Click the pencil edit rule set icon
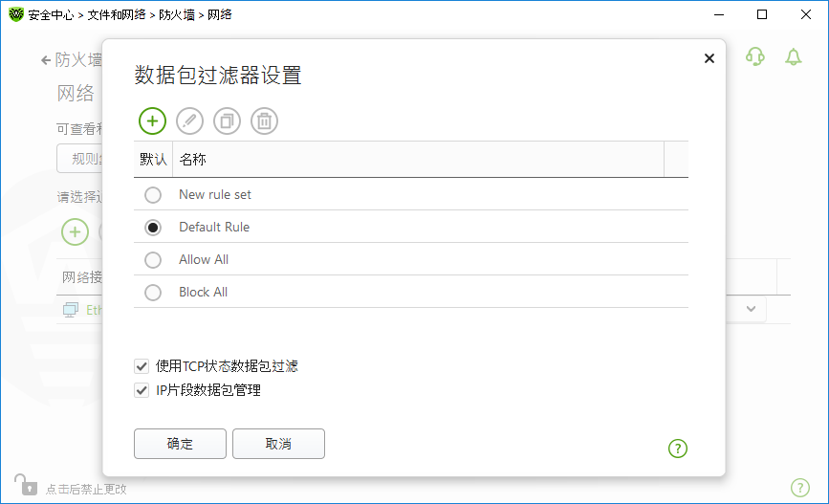This screenshot has height=504, width=829. coord(190,121)
